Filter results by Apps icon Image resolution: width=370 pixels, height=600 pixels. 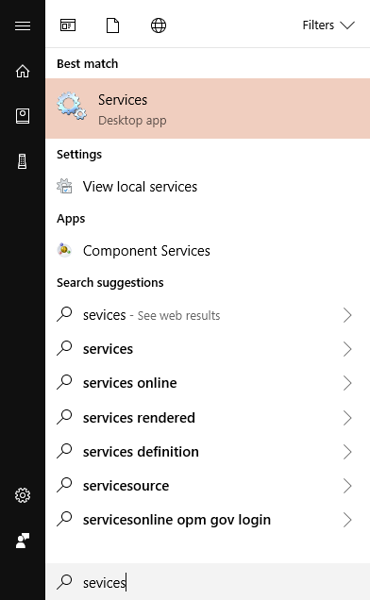point(68,26)
